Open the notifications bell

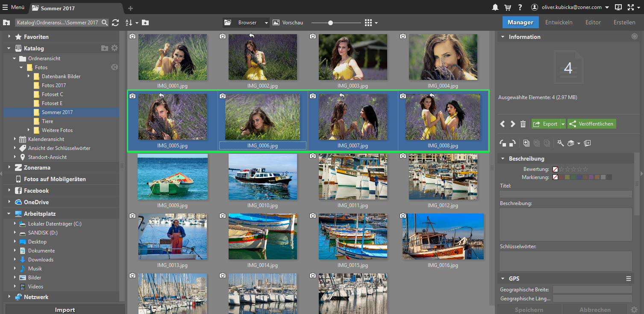(495, 7)
